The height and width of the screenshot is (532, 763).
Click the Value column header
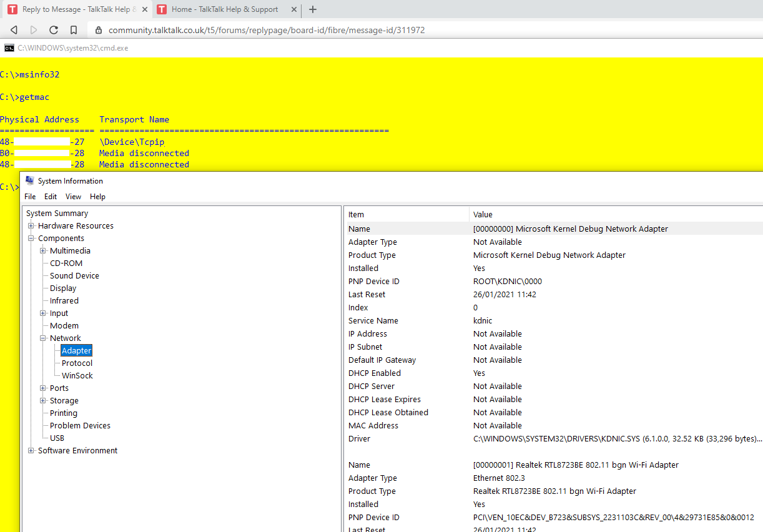[616, 214]
